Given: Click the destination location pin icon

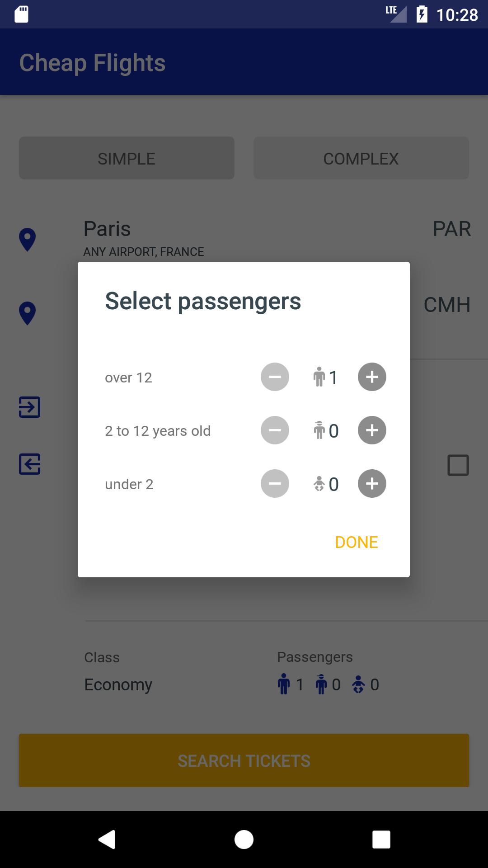Looking at the screenshot, I should [x=28, y=313].
